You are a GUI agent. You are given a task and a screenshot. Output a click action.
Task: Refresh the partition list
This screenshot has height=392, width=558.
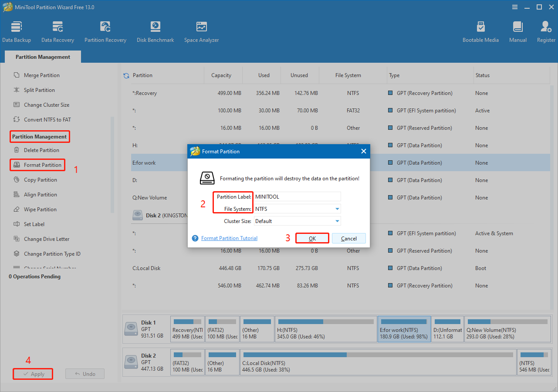126,75
